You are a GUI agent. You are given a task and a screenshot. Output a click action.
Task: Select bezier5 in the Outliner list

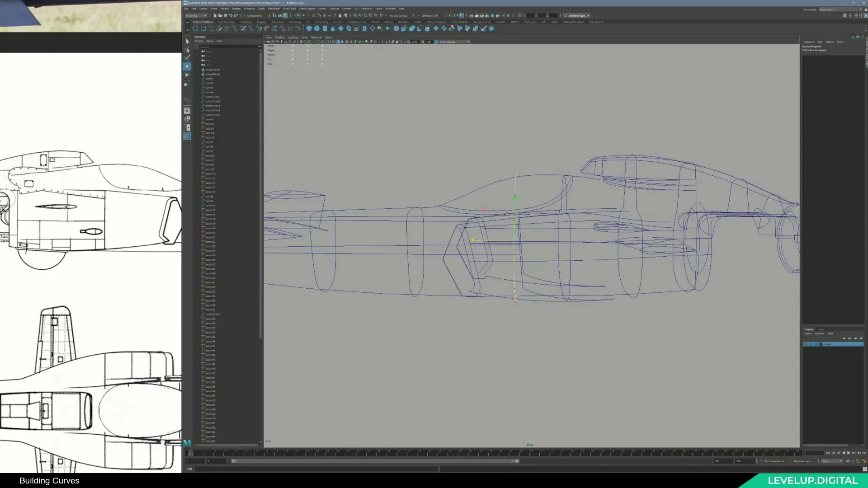[209, 137]
